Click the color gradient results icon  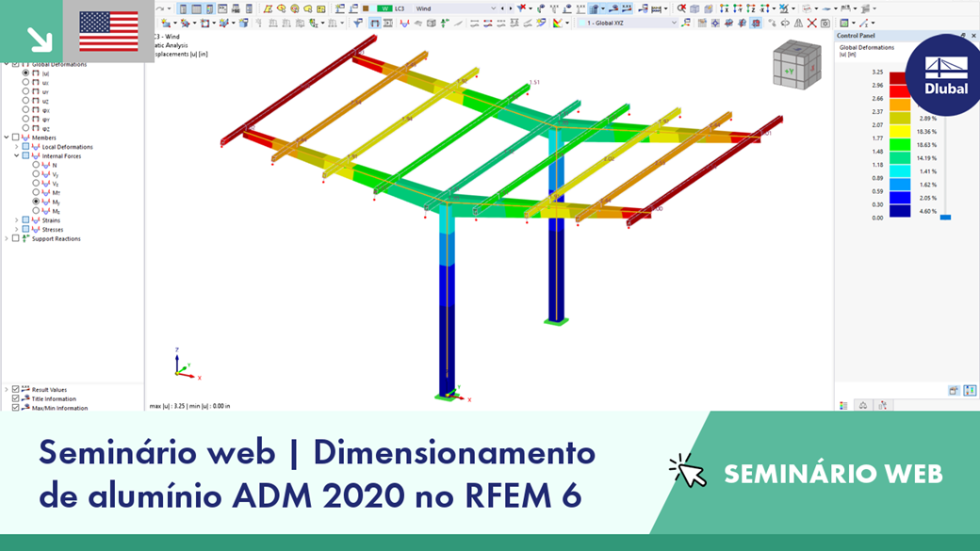557,24
